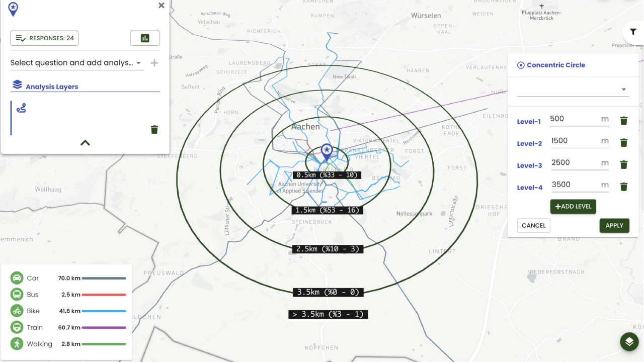Click the Analysis Layers heading
Image resolution: width=644 pixels, height=362 pixels.
pos(52,86)
